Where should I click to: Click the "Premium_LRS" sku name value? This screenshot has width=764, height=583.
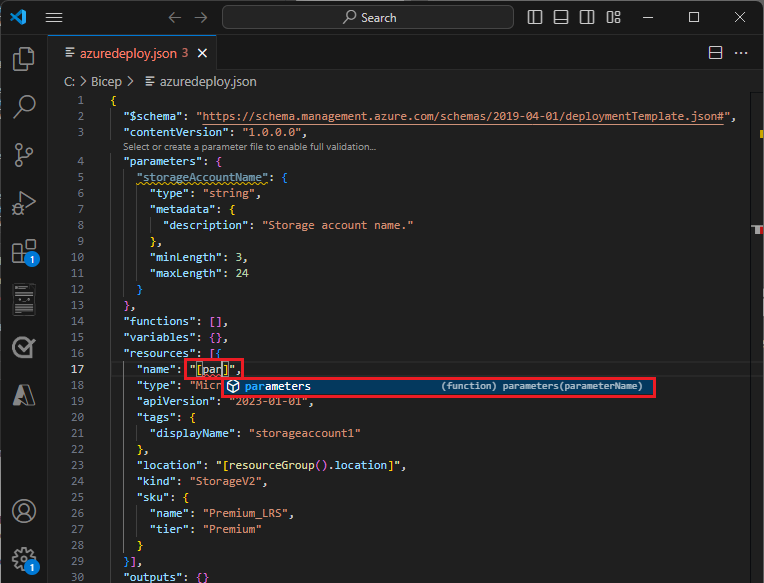245,513
